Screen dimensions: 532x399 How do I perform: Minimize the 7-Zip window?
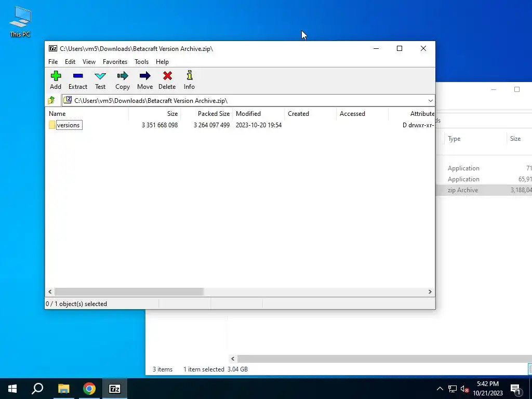click(x=376, y=48)
